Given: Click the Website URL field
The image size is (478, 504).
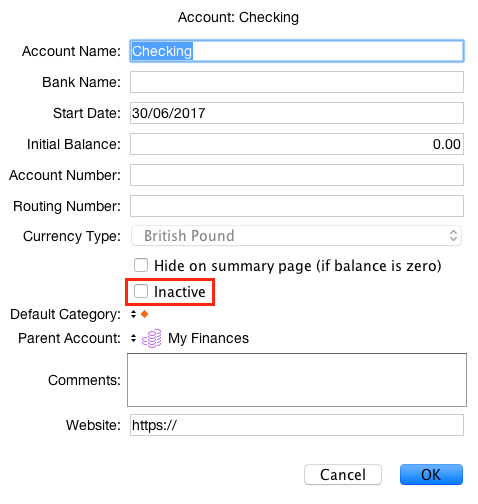Looking at the screenshot, I should [x=297, y=425].
